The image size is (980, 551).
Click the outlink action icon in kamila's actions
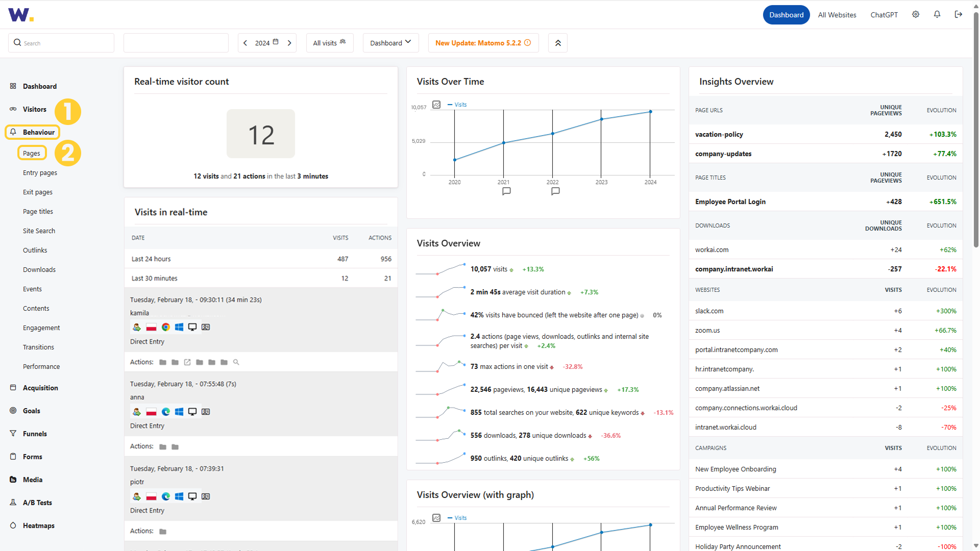point(187,362)
